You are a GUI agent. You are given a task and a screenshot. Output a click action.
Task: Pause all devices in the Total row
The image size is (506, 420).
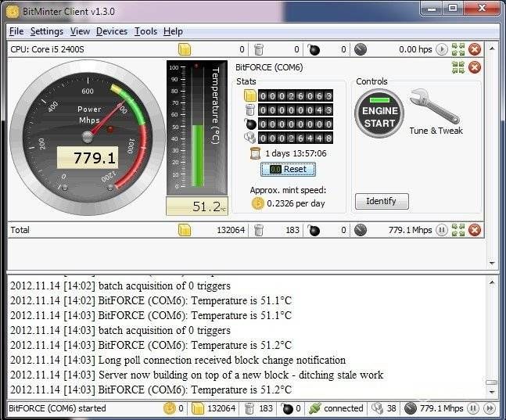442,230
